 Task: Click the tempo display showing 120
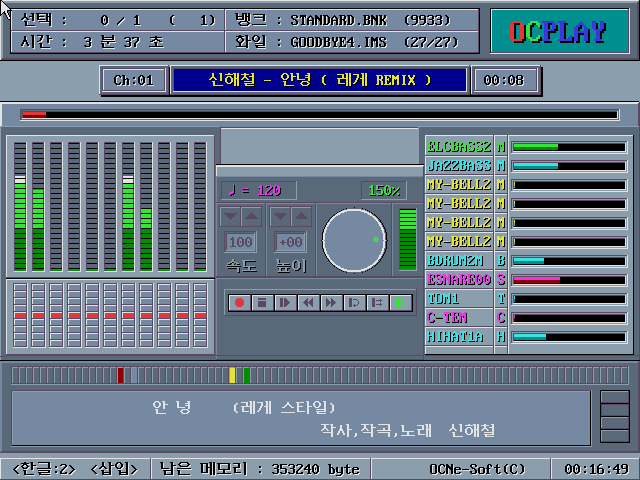pyautogui.click(x=258, y=190)
